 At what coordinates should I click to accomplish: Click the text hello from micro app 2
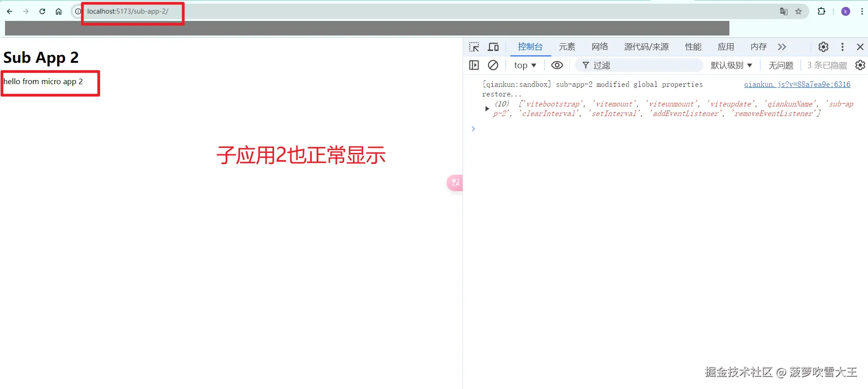pos(43,81)
